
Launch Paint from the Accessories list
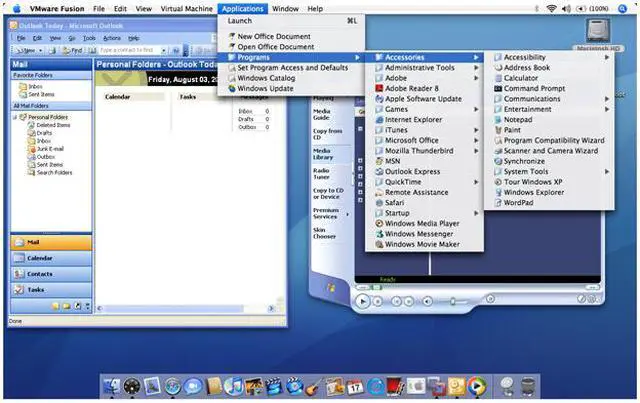549,130
